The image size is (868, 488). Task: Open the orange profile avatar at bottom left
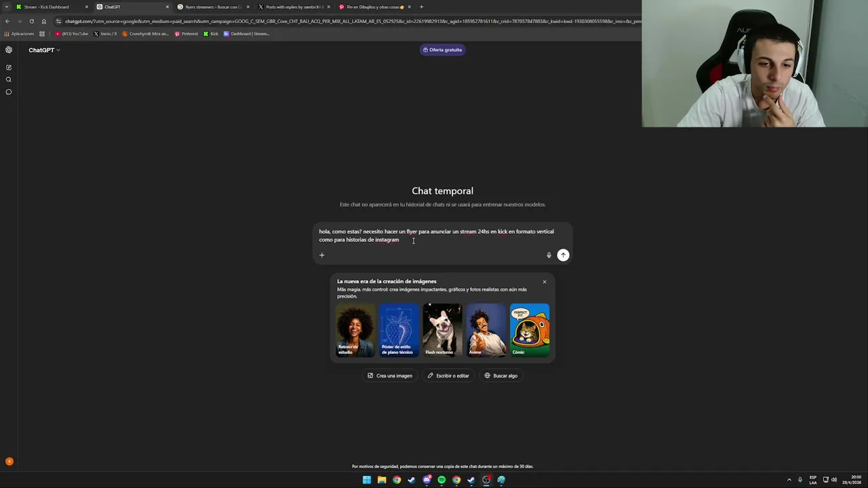point(9,462)
